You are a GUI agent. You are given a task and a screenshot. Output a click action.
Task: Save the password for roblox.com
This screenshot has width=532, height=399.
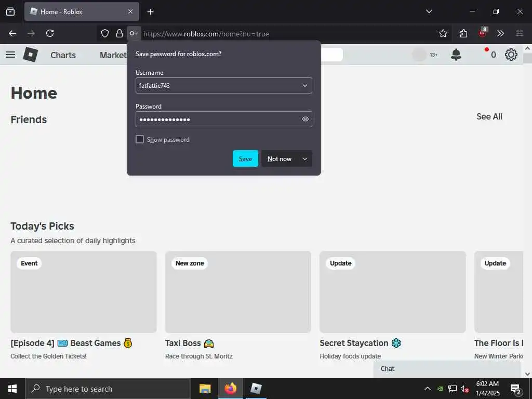pyautogui.click(x=245, y=159)
